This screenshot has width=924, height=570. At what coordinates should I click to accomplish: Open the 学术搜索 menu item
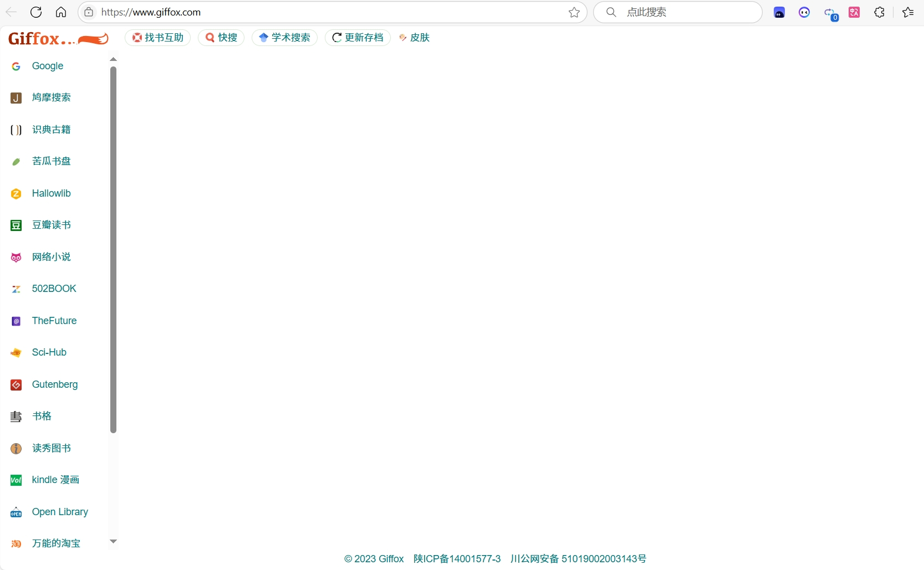point(285,38)
